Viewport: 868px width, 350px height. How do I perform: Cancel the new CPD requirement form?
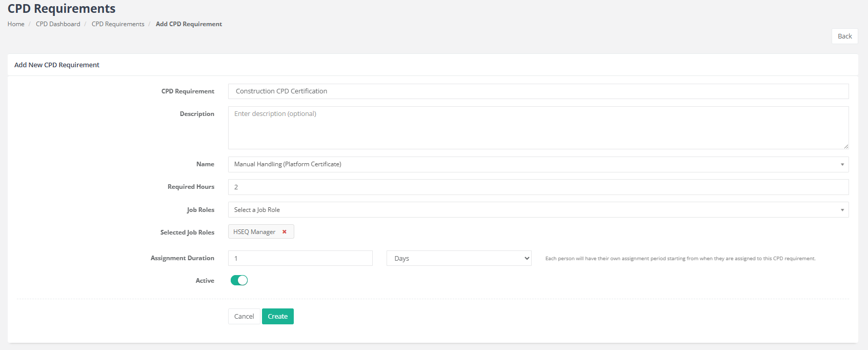click(244, 317)
